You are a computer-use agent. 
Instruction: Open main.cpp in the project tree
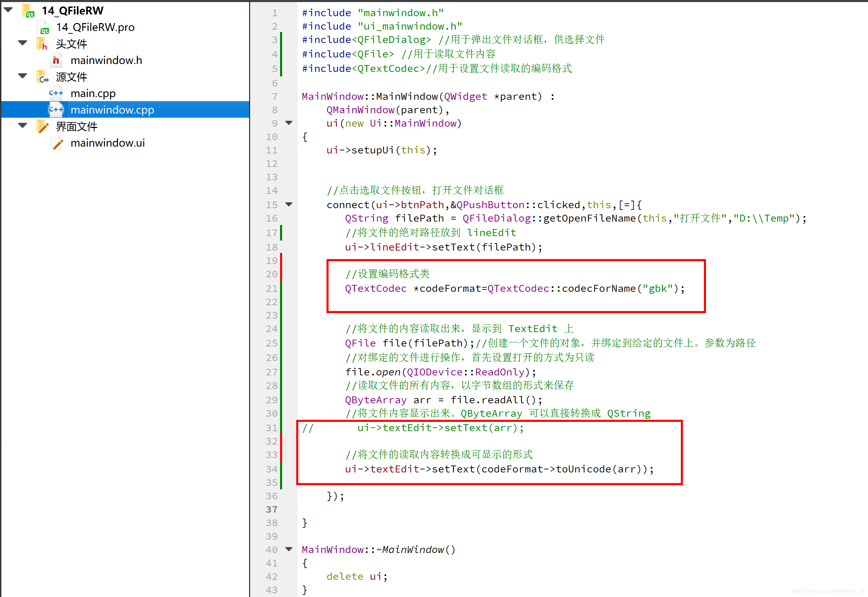pos(93,93)
